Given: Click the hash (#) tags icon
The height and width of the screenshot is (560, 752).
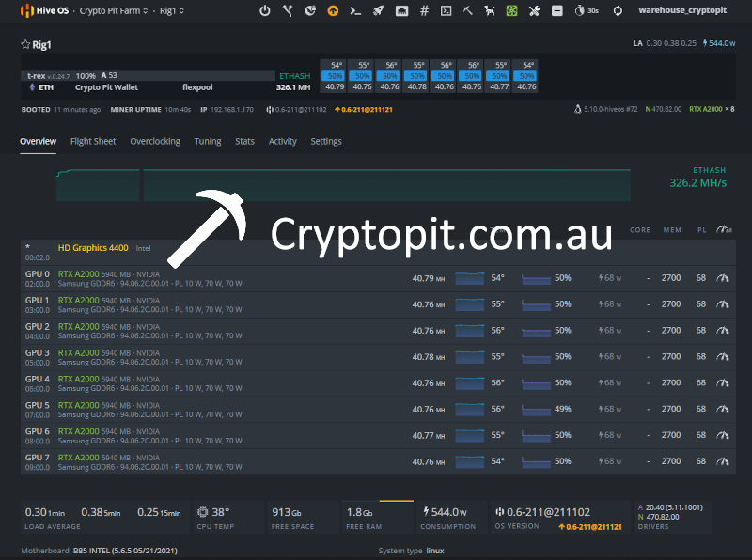Looking at the screenshot, I should point(424,10).
